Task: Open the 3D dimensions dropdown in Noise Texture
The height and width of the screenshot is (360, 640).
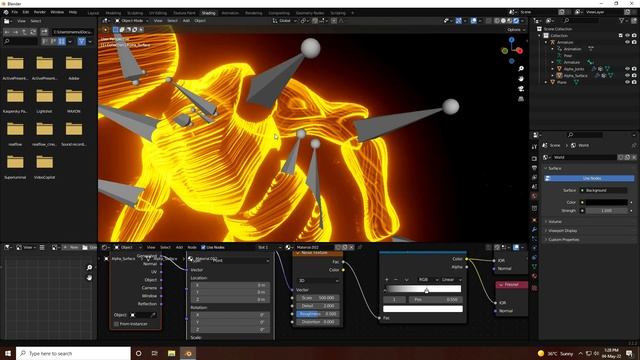Action: (x=319, y=280)
